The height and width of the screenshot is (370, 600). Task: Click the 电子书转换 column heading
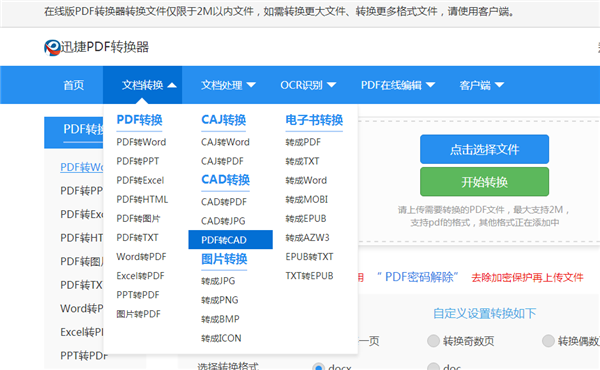[314, 120]
